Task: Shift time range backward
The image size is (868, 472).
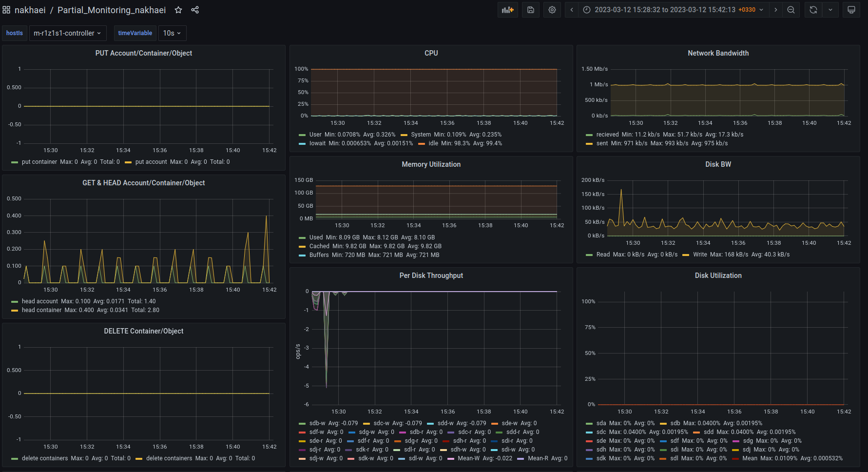Action: pos(572,10)
